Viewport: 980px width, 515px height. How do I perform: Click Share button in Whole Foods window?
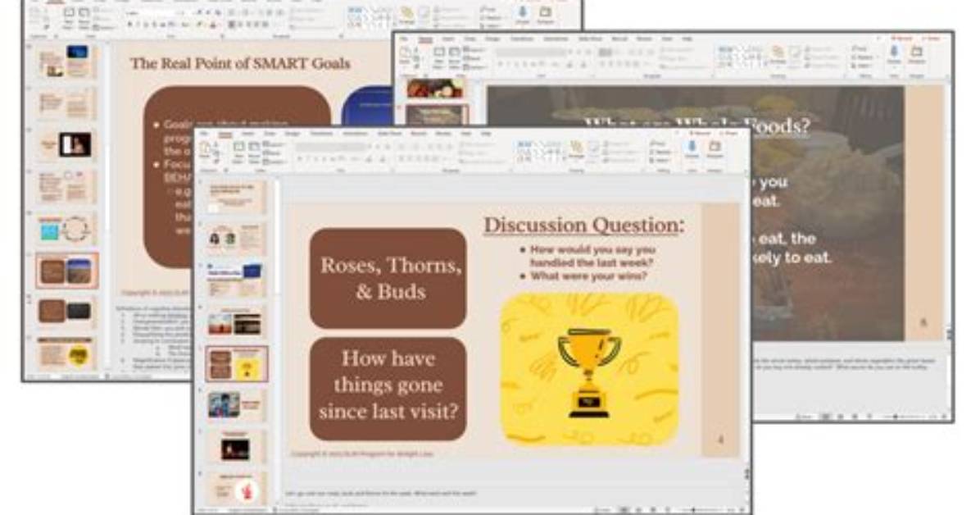coord(931,39)
